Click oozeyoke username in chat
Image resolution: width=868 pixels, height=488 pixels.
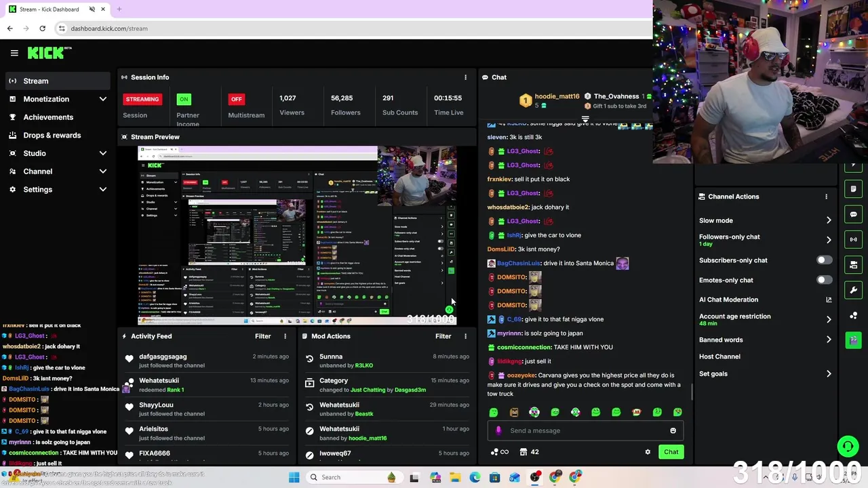[x=521, y=375]
